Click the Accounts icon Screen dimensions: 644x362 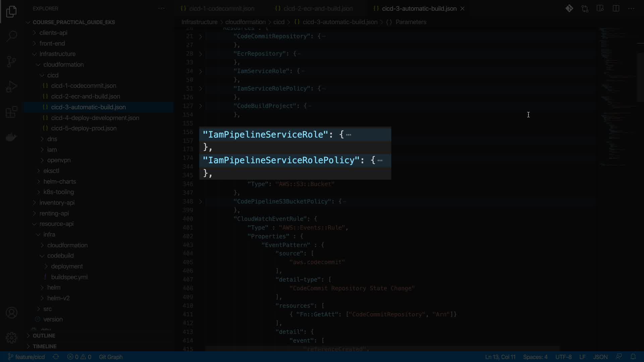pos(11,313)
